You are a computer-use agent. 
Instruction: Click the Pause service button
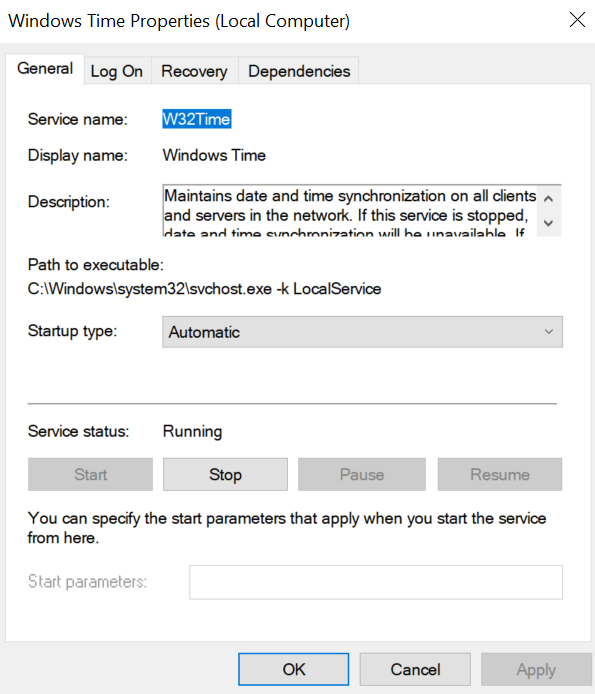(x=362, y=474)
